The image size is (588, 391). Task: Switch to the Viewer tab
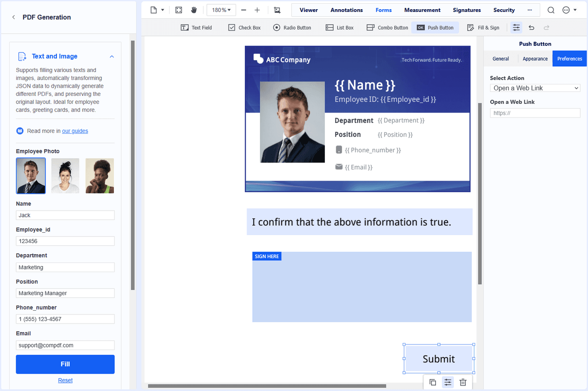point(309,10)
